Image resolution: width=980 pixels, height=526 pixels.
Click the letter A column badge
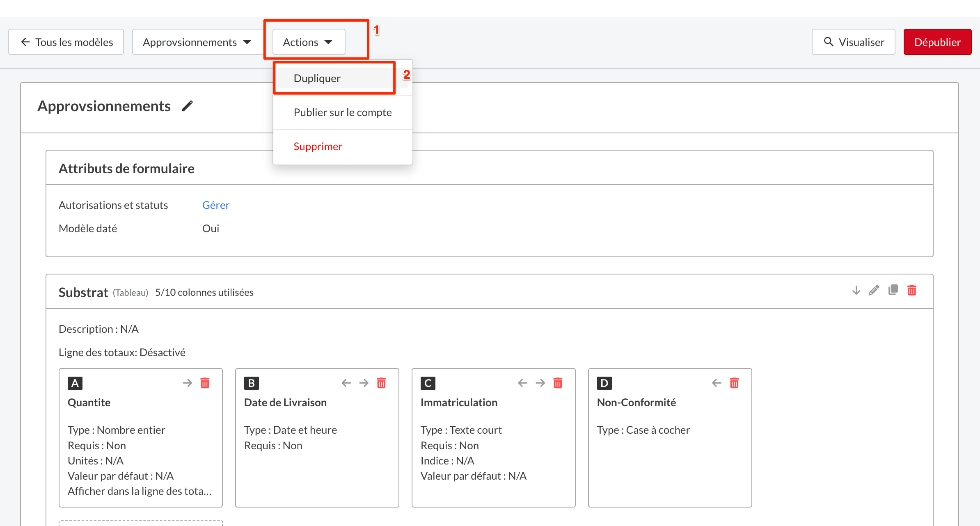pos(75,383)
